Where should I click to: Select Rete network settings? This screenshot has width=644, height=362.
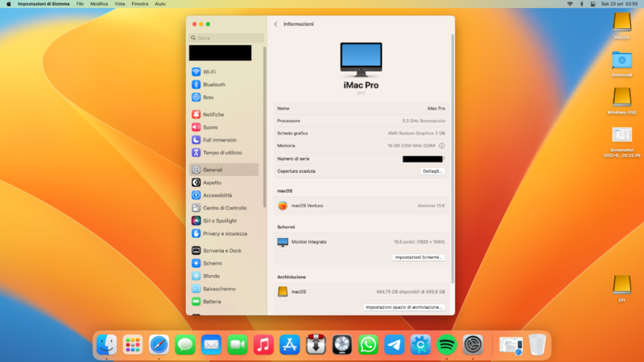coord(224,97)
